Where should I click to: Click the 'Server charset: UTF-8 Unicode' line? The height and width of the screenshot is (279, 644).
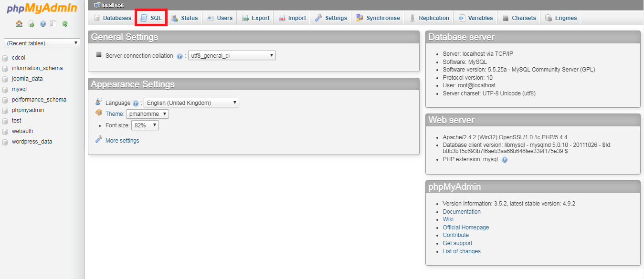pos(489,93)
